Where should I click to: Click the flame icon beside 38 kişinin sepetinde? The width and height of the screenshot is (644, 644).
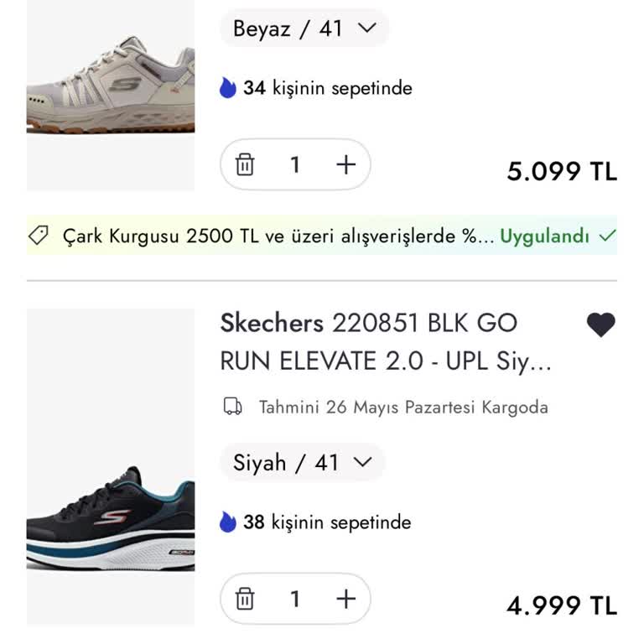pos(228,522)
